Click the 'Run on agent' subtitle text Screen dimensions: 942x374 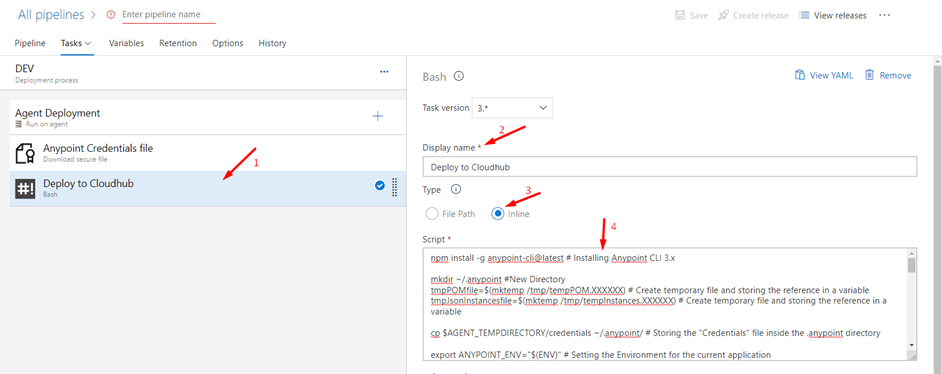[x=46, y=124]
